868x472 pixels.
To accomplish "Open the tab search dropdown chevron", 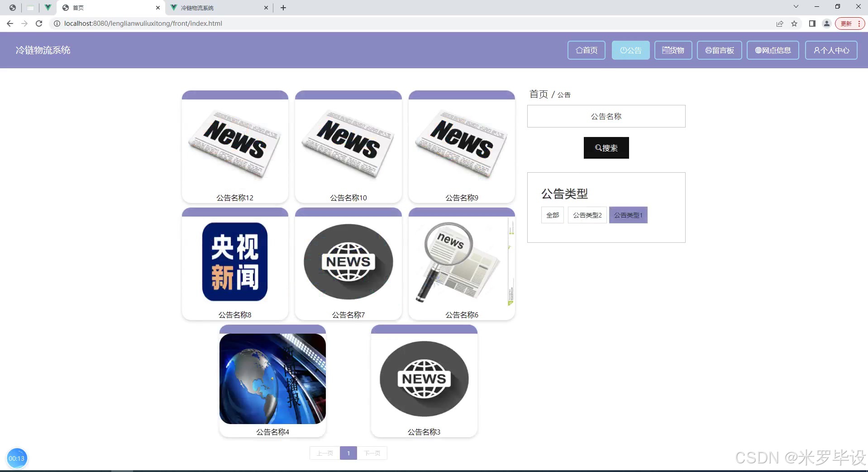I will point(796,7).
